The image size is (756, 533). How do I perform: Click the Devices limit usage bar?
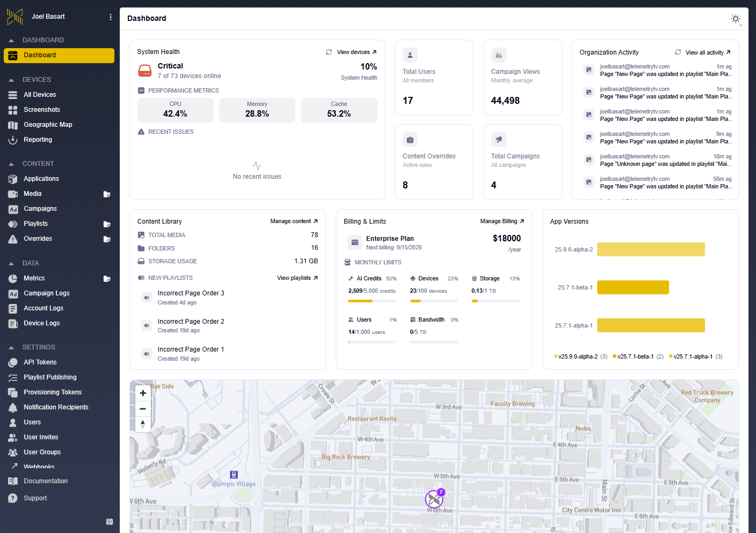coord(434,301)
